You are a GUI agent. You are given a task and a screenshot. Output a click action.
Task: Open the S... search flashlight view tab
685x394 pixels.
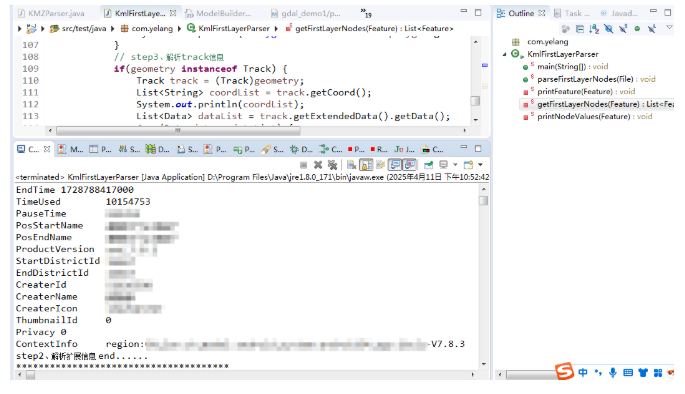tap(272, 149)
